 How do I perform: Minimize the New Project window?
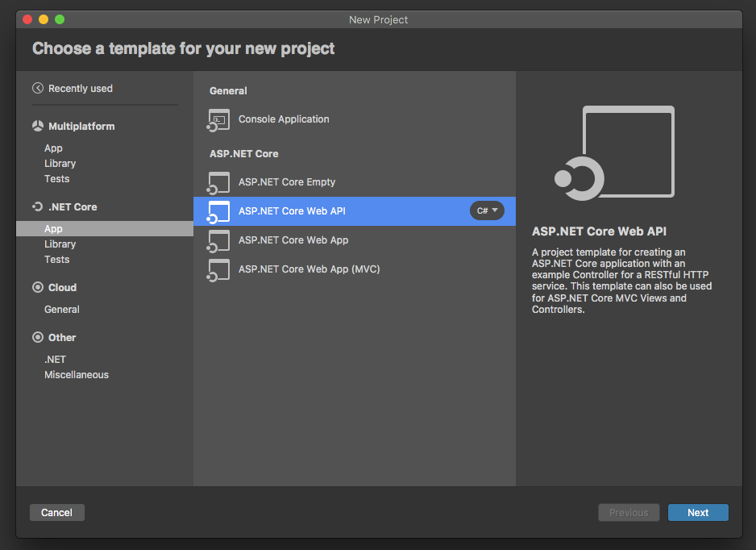click(44, 19)
